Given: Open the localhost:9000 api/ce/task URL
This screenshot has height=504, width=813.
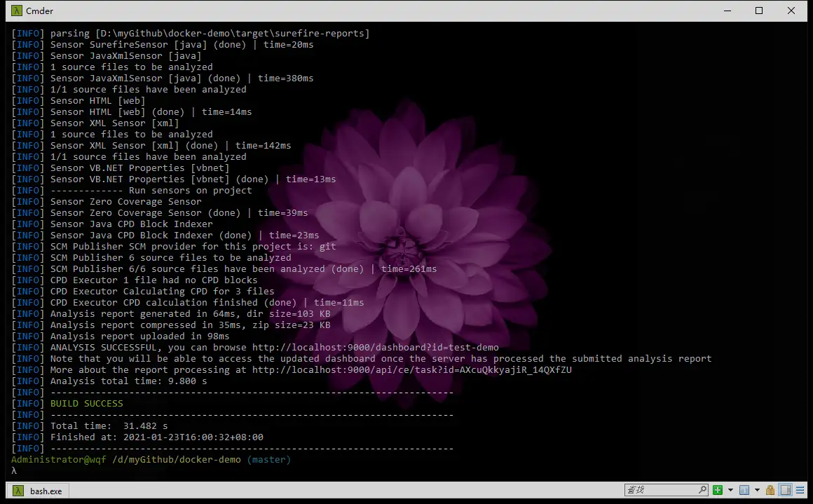Looking at the screenshot, I should click(x=411, y=369).
